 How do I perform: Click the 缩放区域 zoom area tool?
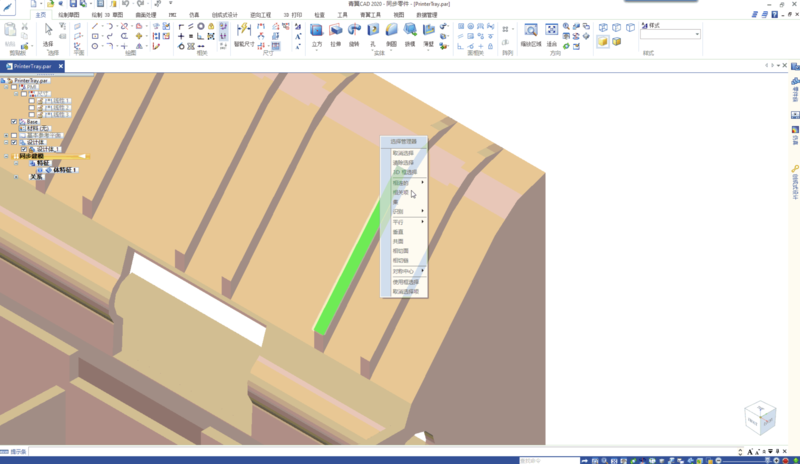pyautogui.click(x=531, y=35)
